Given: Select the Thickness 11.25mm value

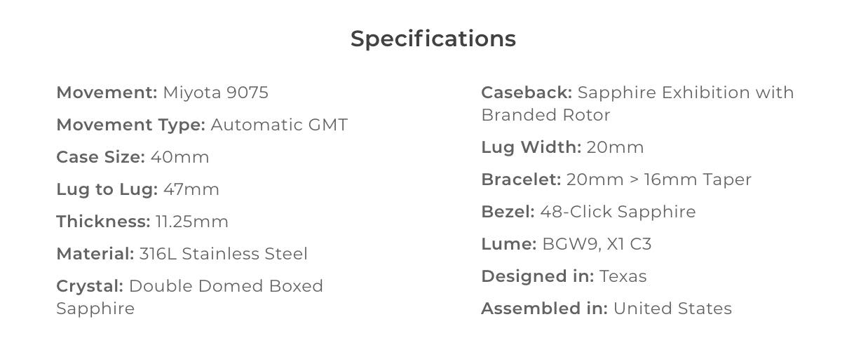Looking at the screenshot, I should (x=192, y=222).
